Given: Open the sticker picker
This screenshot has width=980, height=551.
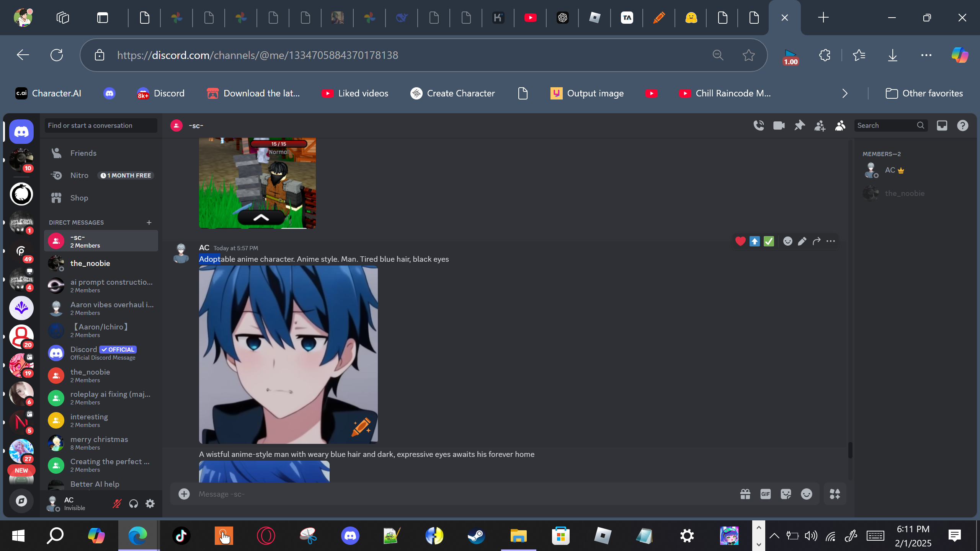Looking at the screenshot, I should click(x=786, y=494).
